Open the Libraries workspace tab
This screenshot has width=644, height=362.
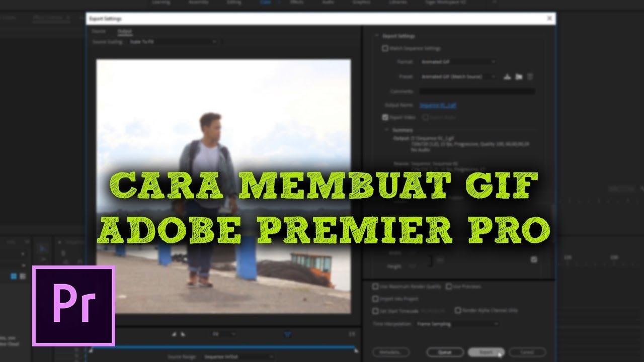398,3
